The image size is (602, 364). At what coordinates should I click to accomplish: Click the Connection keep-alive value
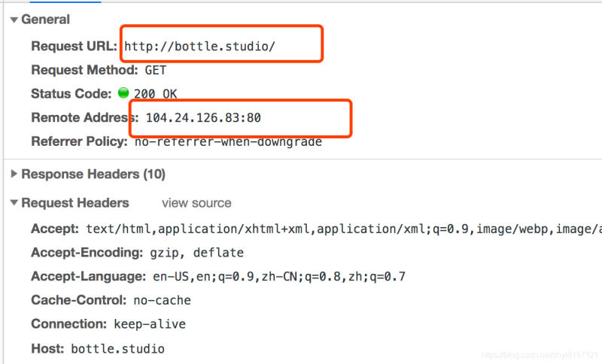pyautogui.click(x=150, y=324)
